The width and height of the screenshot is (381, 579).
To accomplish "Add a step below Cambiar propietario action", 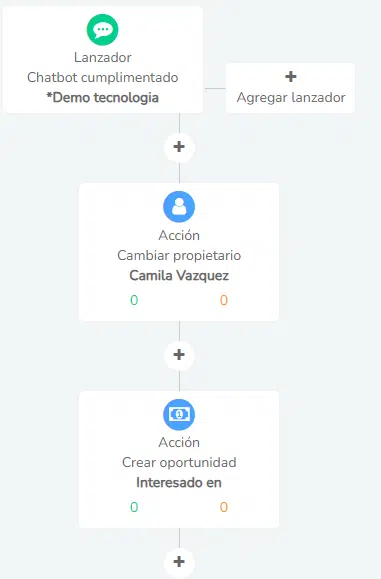I will [x=179, y=355].
